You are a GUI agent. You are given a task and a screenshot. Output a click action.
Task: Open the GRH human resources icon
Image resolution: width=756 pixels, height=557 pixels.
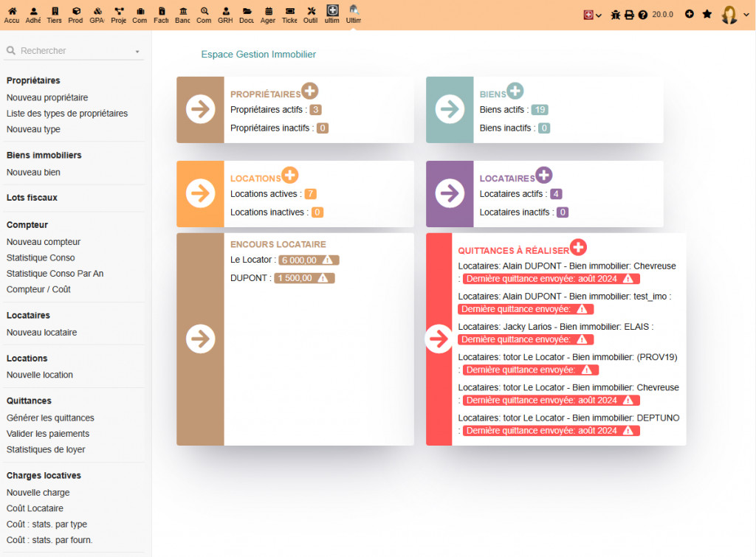(225, 15)
